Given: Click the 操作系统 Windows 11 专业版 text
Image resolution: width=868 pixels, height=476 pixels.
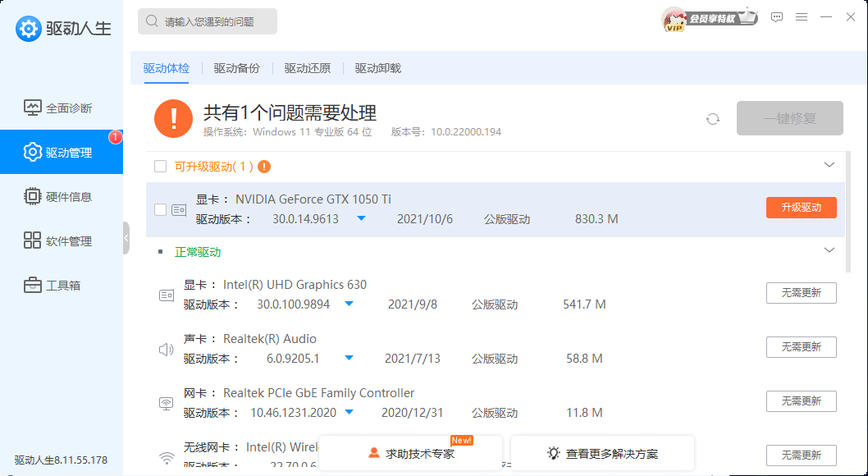Looking at the screenshot, I should 287,132.
